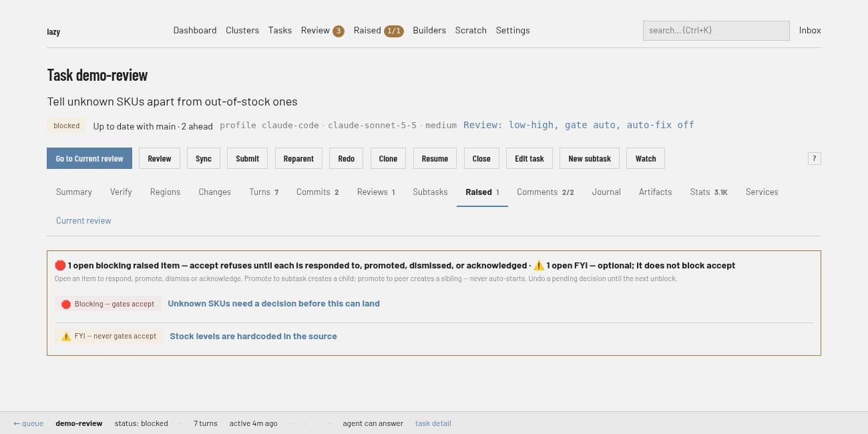868x434 pixels.
Task: Switch to the Reviews tab
Action: coord(376,192)
